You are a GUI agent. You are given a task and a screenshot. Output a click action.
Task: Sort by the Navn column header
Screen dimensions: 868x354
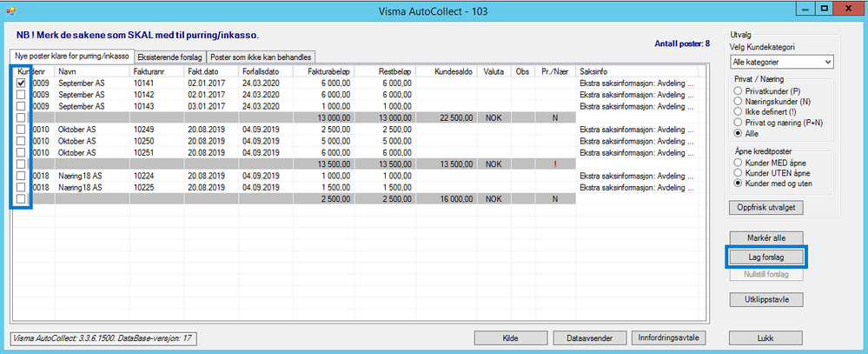tap(92, 71)
